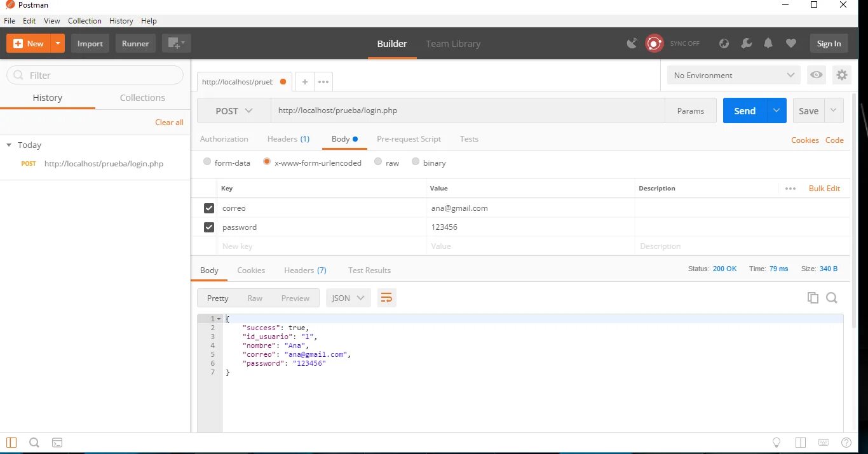Screen dimensions: 868x454
Task: Click Clear all history link
Action: coord(169,123)
